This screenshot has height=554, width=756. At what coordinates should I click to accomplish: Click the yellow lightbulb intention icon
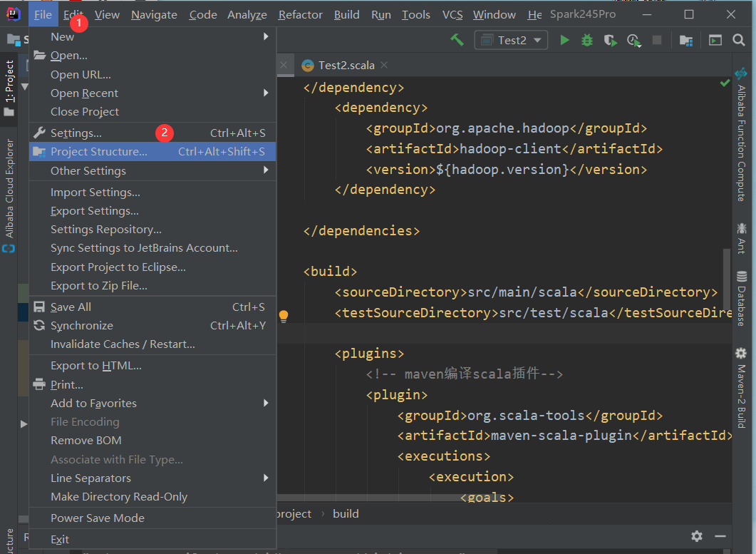[283, 315]
